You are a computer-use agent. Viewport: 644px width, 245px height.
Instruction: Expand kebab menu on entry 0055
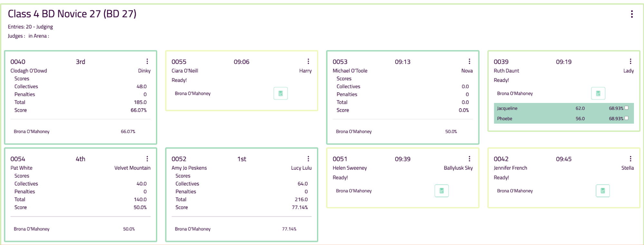click(308, 61)
